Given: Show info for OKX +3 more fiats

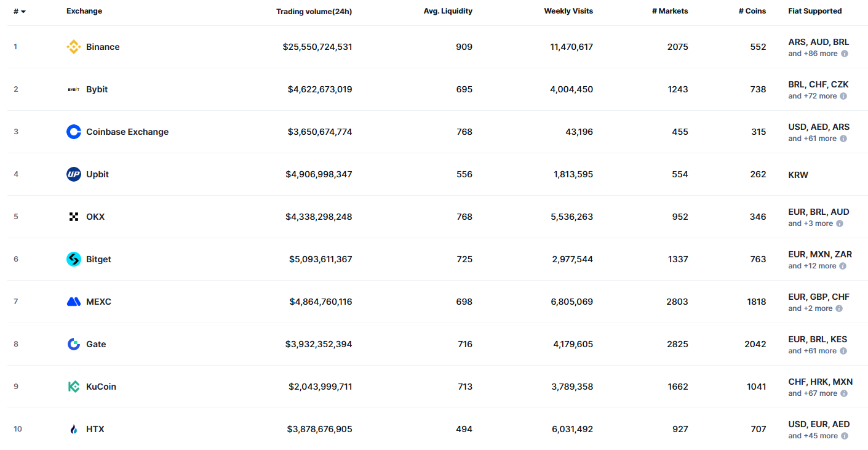Looking at the screenshot, I should [840, 223].
